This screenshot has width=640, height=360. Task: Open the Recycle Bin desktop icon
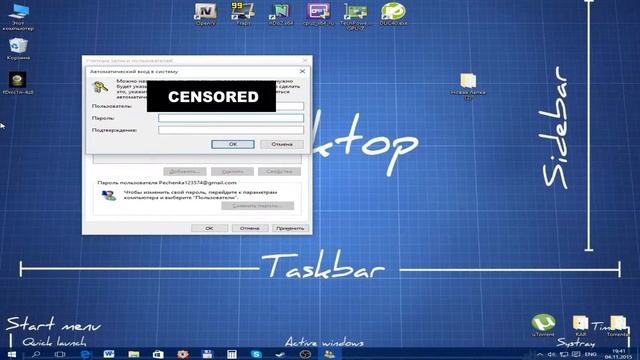(x=18, y=49)
